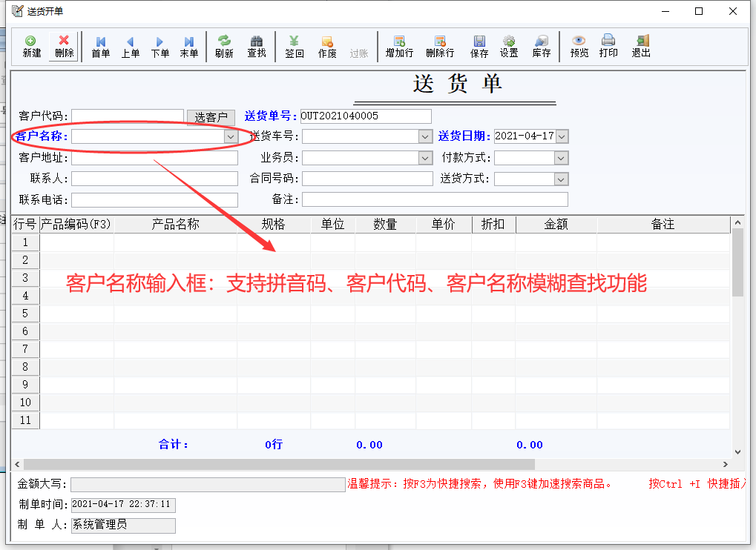This screenshot has height=550, width=756.
Task: Void the order with 作废
Action: tap(327, 47)
